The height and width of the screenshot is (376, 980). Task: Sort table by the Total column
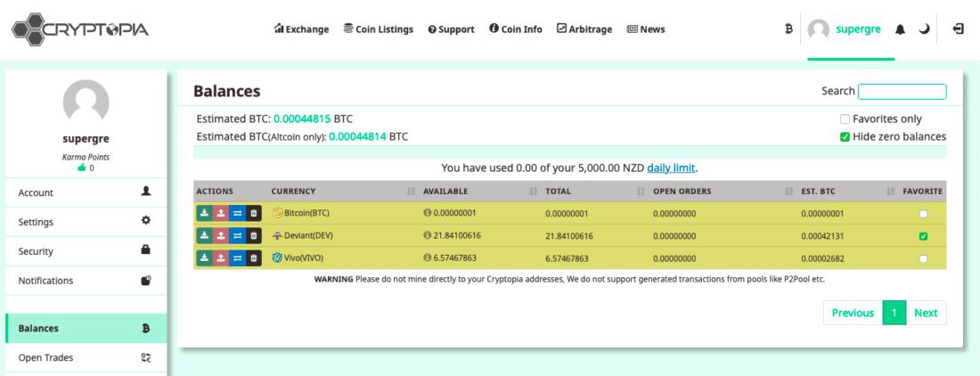[595, 192]
